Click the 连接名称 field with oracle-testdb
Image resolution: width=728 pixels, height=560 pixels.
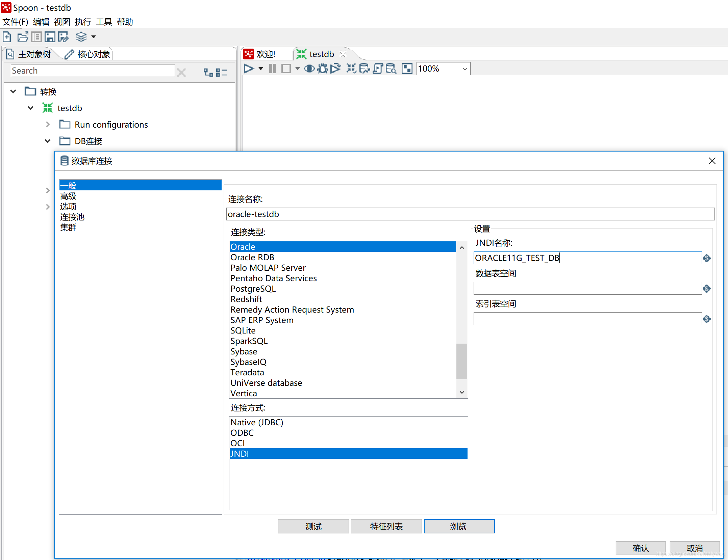pos(470,214)
